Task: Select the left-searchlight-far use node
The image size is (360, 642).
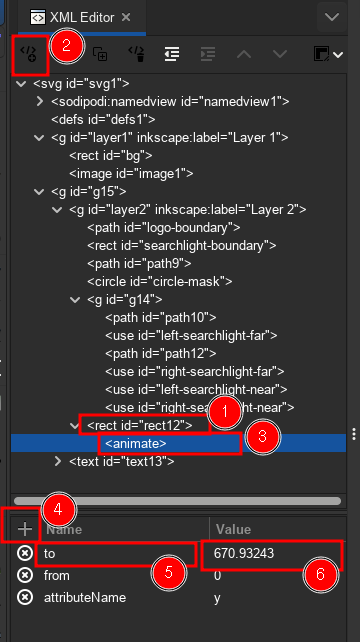Action: tap(191, 336)
